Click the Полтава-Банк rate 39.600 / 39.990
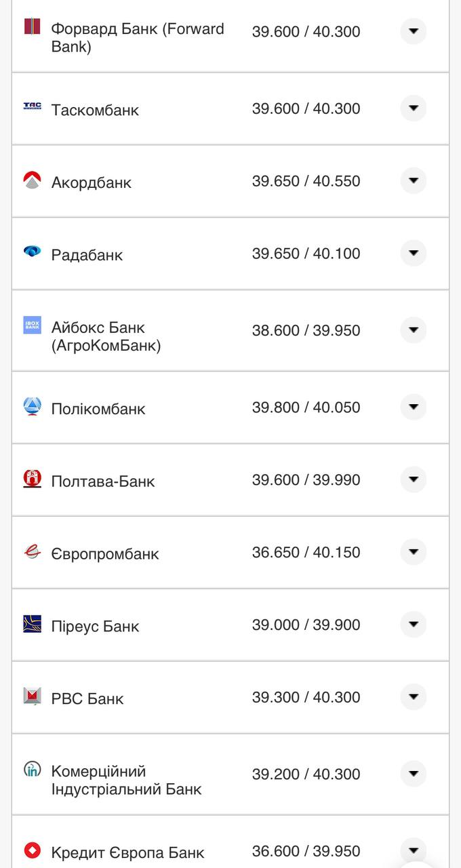This screenshot has width=461, height=868. (x=306, y=480)
